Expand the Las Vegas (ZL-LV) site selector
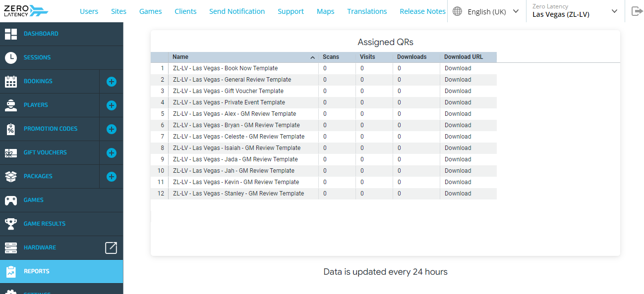644x294 pixels. [575, 11]
